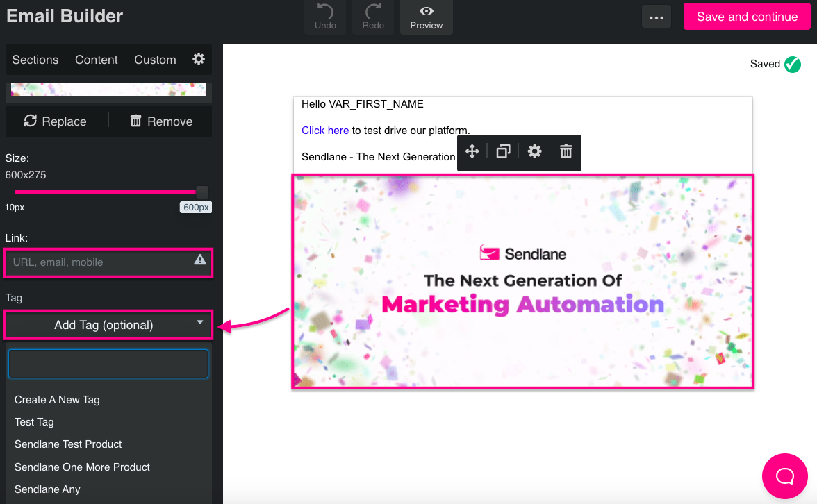Image resolution: width=817 pixels, height=504 pixels.
Task: Open the sidebar settings gear tab
Action: [x=199, y=59]
